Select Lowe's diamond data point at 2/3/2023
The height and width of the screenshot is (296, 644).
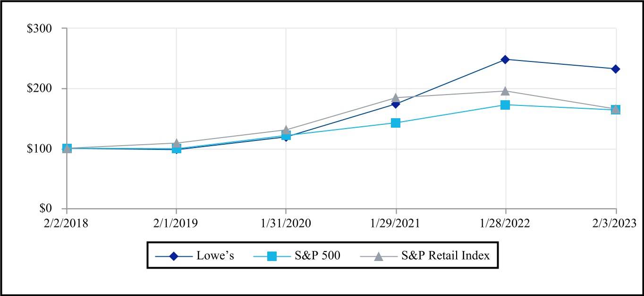615,69
